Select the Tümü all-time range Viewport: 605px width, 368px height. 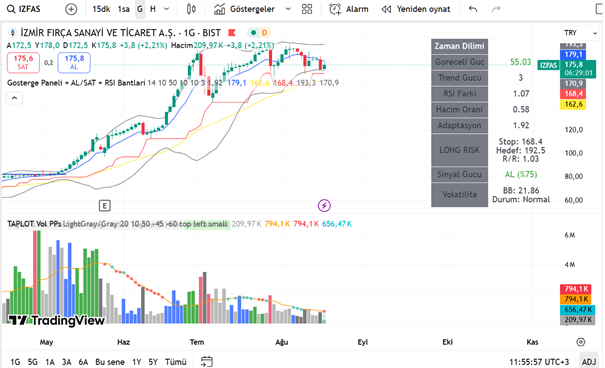click(x=176, y=362)
